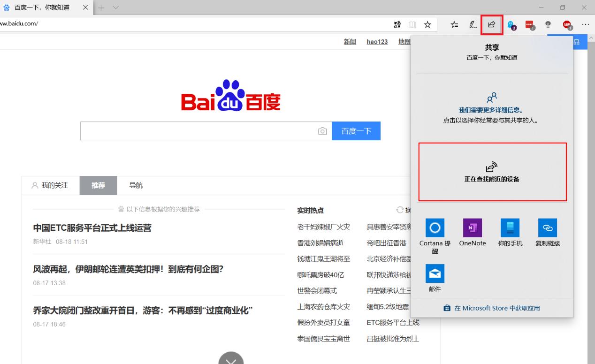Screen dimensions: 595x364
Task: Share using Cortana 提醒
Action: [x=435, y=232]
